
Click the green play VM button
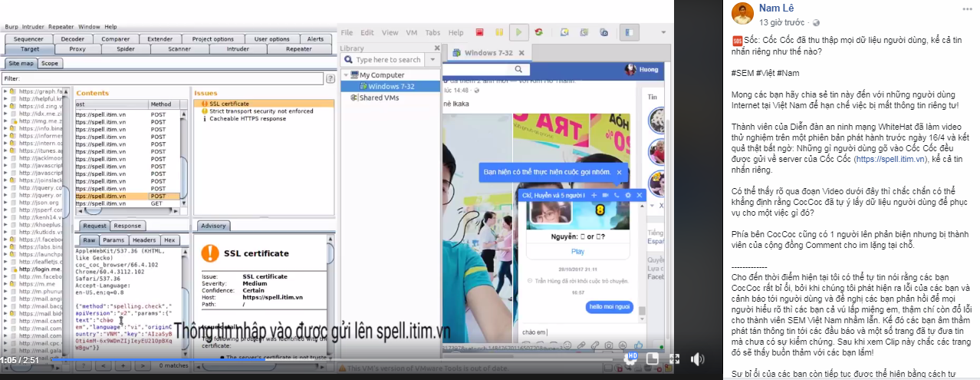[x=519, y=32]
